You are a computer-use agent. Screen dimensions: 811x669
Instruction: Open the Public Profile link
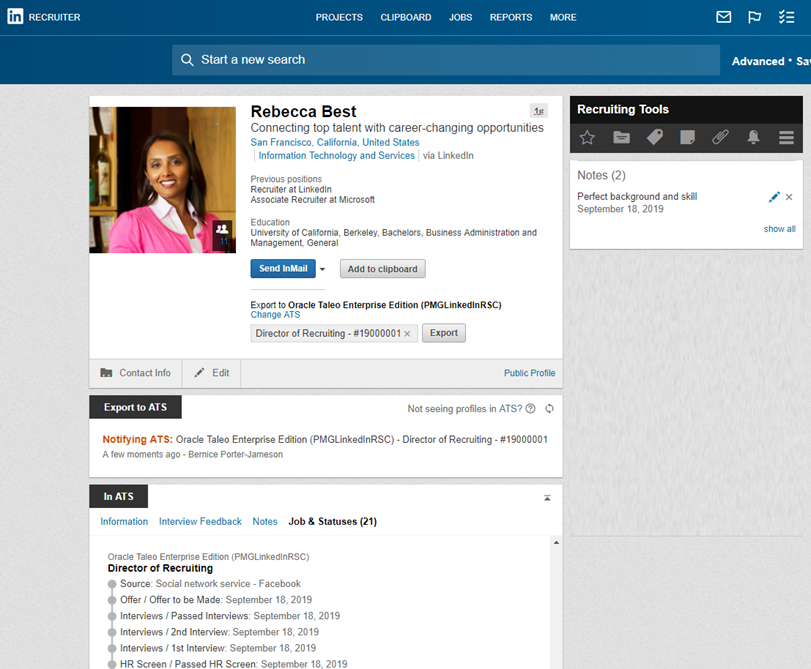coord(529,373)
